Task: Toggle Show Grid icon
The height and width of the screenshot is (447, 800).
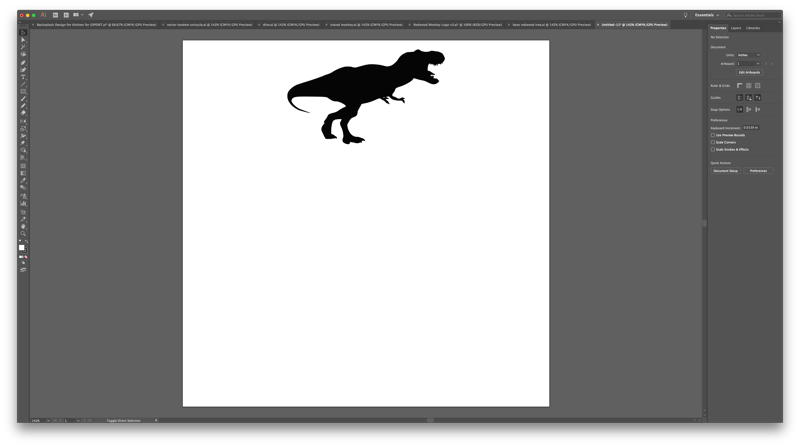Action: click(749, 86)
